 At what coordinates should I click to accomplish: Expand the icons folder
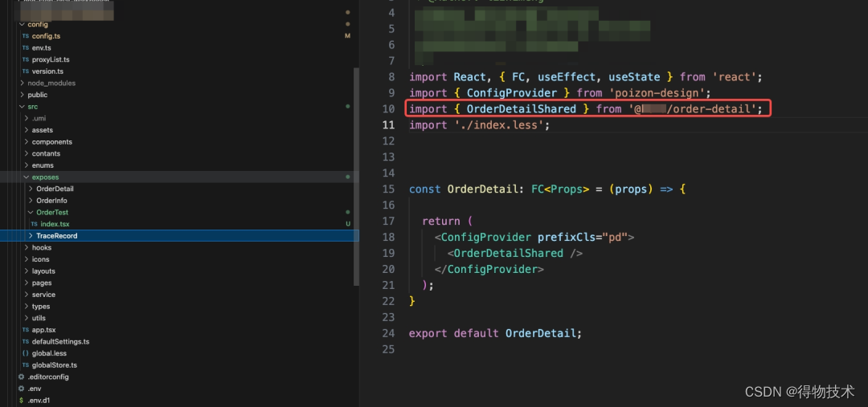[x=27, y=259]
